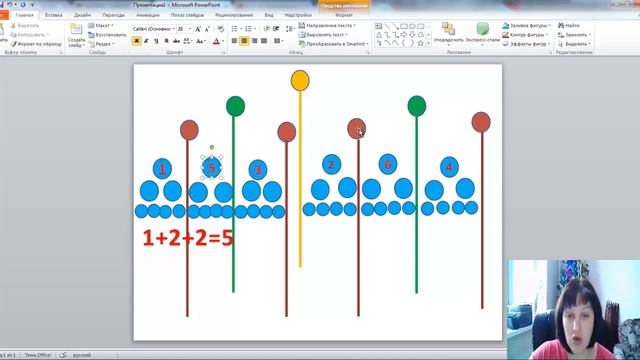Select the down arrow shape in gallery

point(412,35)
